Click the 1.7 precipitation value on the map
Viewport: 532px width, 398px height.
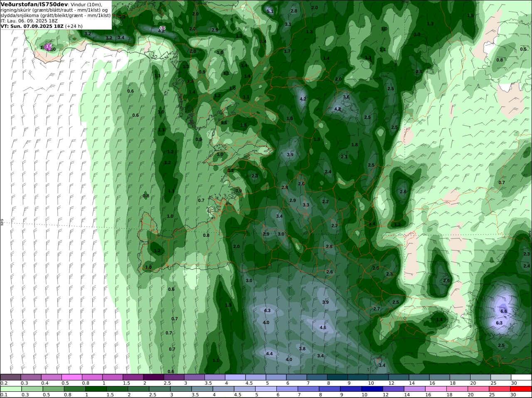point(287,51)
